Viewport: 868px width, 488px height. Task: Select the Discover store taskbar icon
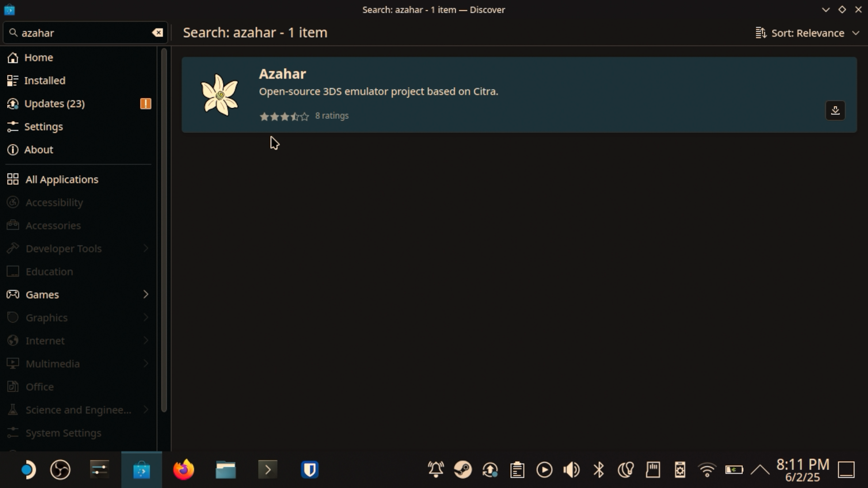(142, 470)
